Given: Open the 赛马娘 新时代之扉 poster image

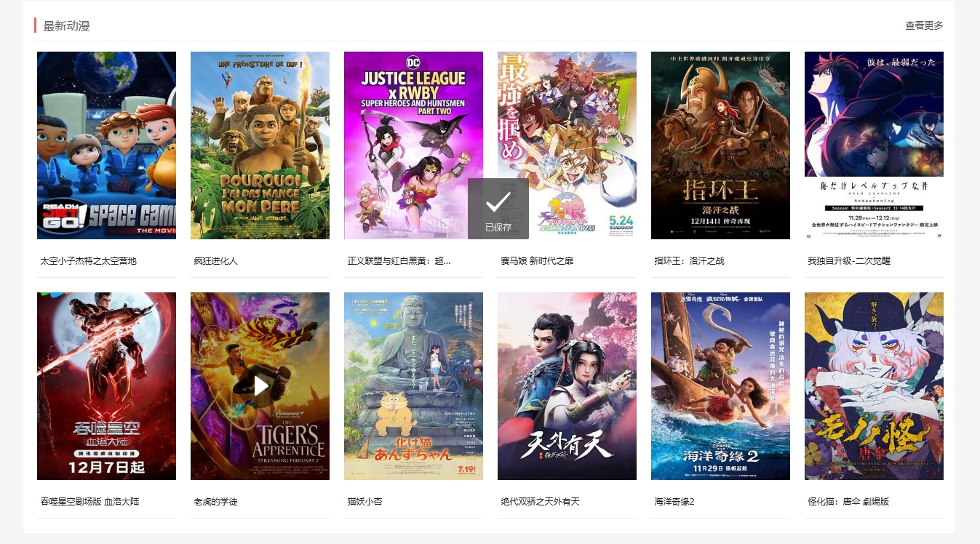Looking at the screenshot, I should coord(567,145).
